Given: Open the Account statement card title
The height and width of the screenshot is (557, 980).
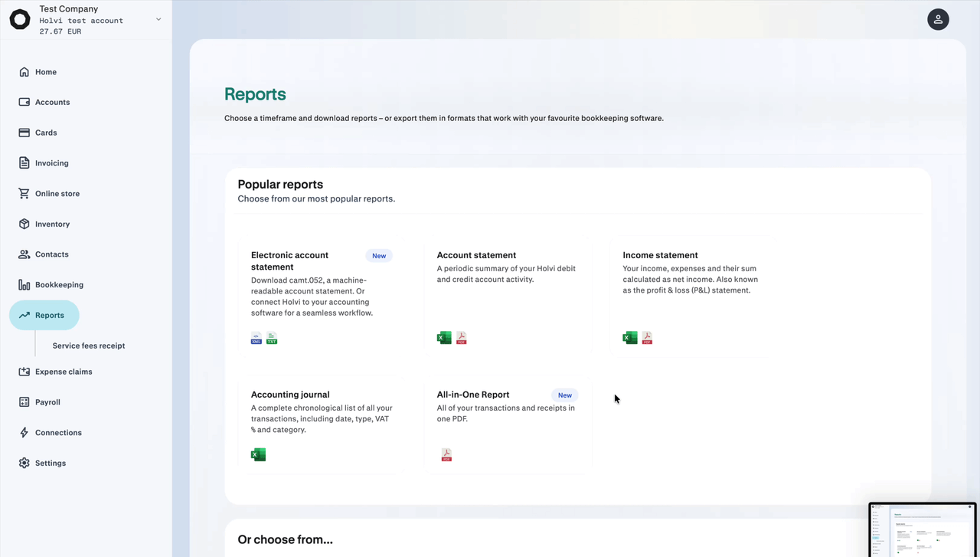Looking at the screenshot, I should click(476, 255).
